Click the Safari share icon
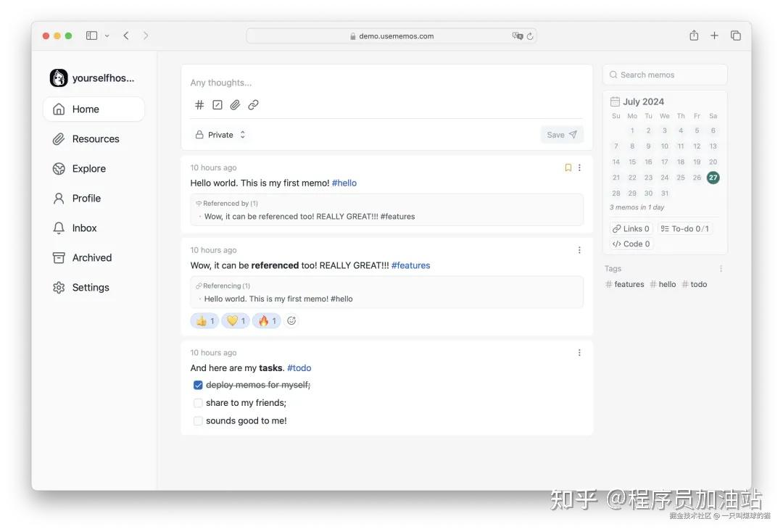Viewport: 783px width, 532px height. (x=694, y=36)
